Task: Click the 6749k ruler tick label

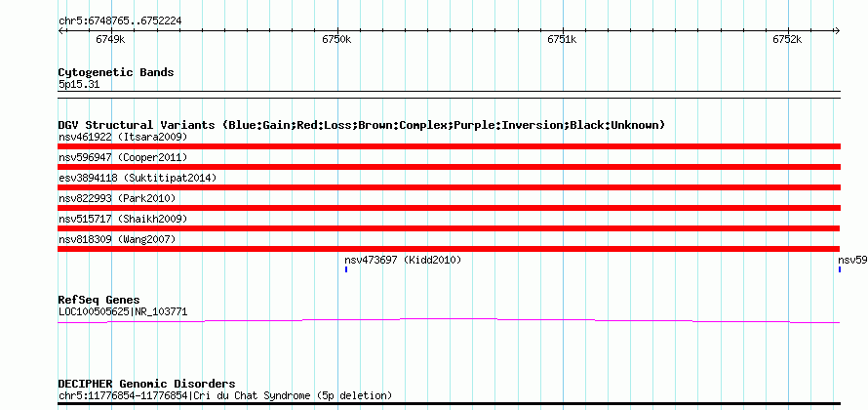Action: click(x=110, y=39)
